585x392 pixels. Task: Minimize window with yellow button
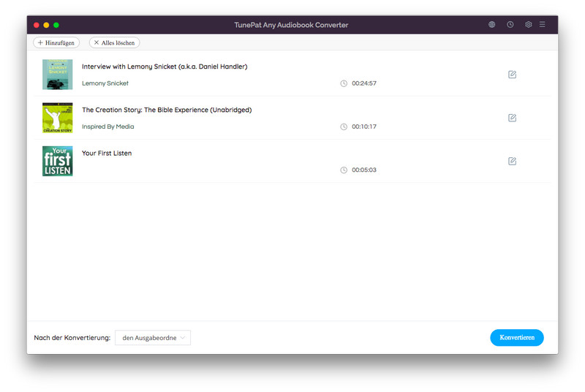pyautogui.click(x=46, y=25)
